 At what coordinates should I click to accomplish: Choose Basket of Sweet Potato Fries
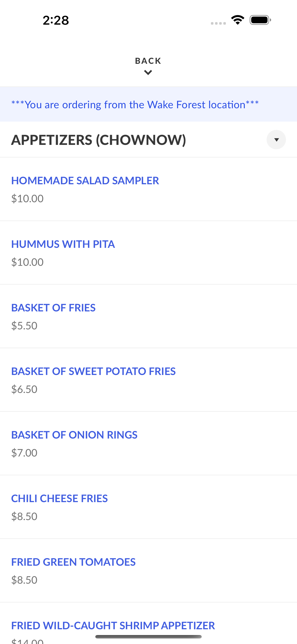(148, 380)
